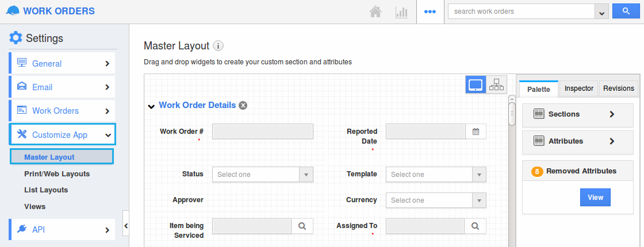Click the Assigned To search icon
This screenshot has width=644, height=247.
475,226
